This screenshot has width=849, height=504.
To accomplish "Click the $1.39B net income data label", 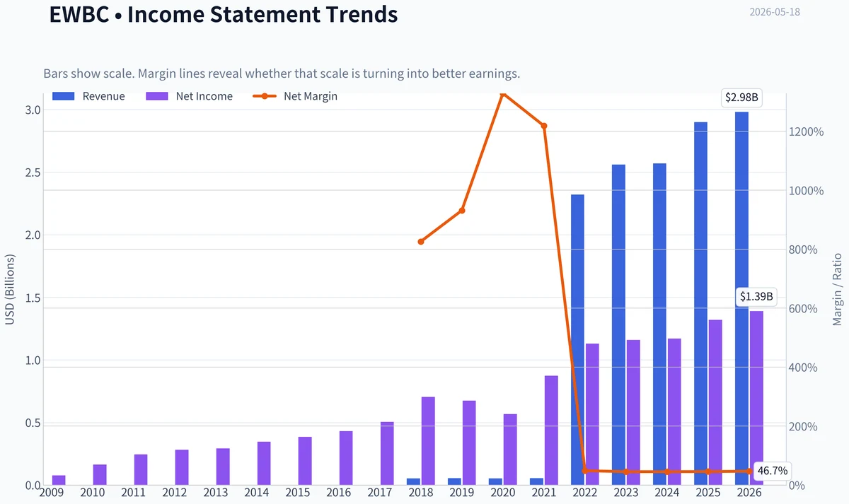I will tap(756, 297).
